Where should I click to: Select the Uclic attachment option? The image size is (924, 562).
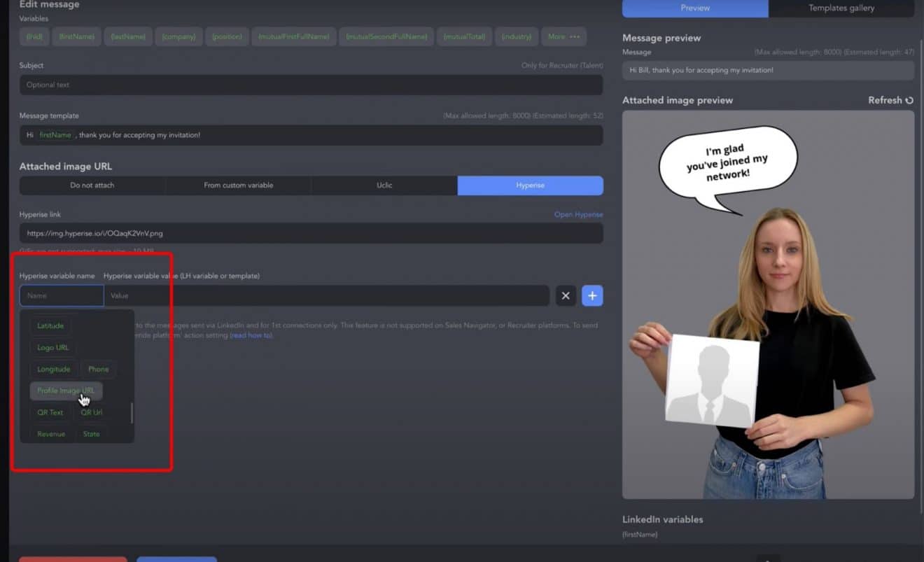coord(384,185)
